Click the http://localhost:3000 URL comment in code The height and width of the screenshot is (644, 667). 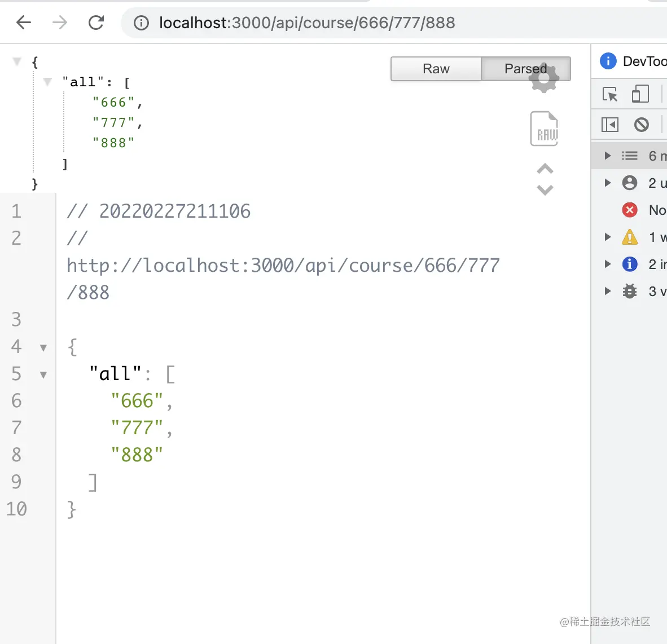[283, 279]
